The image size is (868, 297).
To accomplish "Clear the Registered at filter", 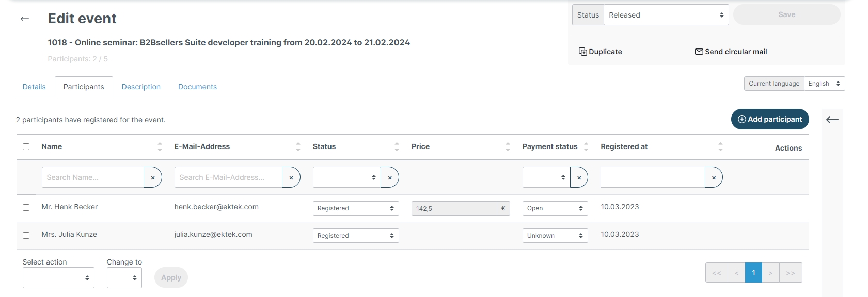I will coord(714,177).
